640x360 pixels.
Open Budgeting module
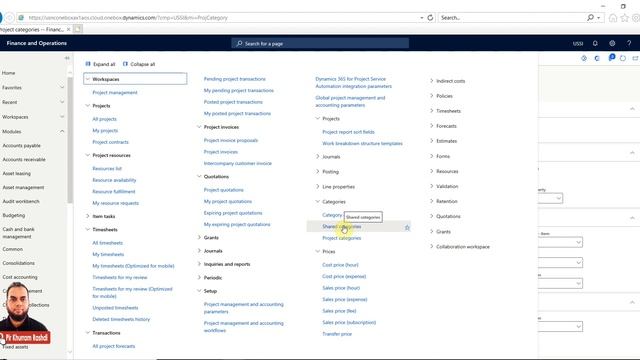point(14,215)
